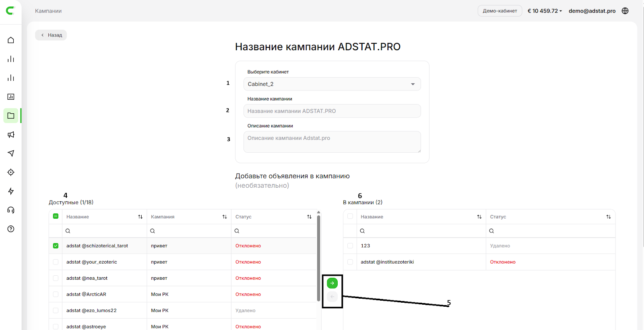Sort available table by Статус column

(309, 217)
